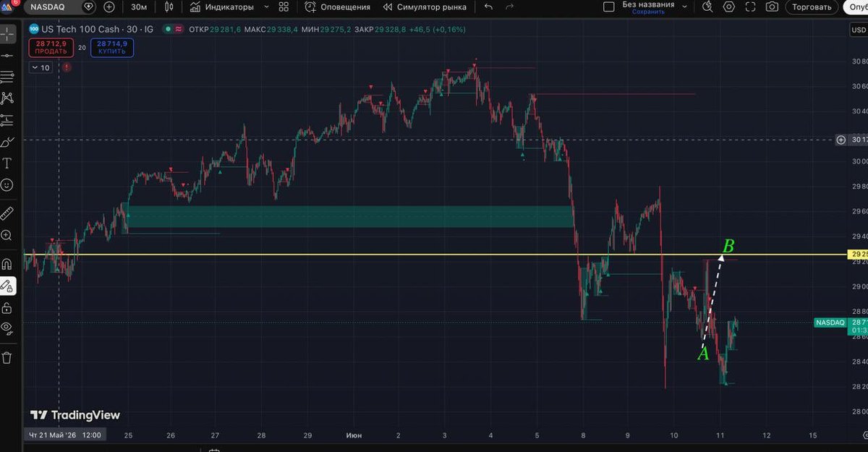Undo the last action
The width and height of the screenshot is (868, 452).
pyautogui.click(x=488, y=7)
